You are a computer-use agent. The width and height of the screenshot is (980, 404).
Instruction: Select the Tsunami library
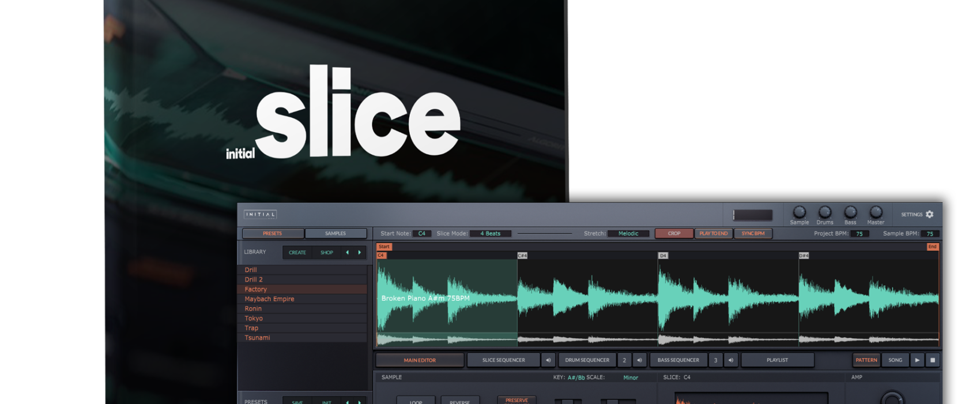coord(303,338)
